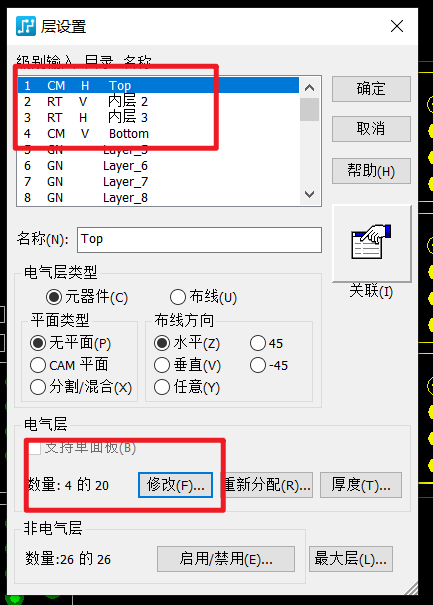Set routing direction to 垂直(V)
The image size is (433, 605).
coord(187,365)
